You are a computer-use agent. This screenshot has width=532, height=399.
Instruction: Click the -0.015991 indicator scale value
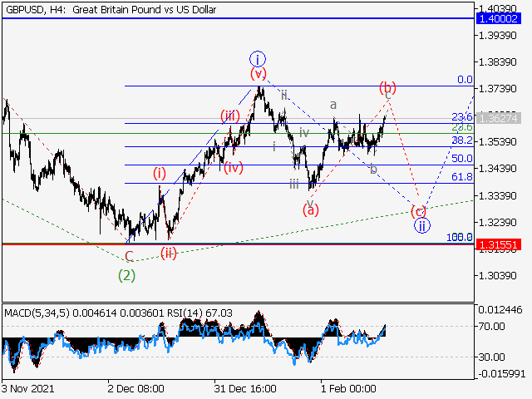(502, 374)
